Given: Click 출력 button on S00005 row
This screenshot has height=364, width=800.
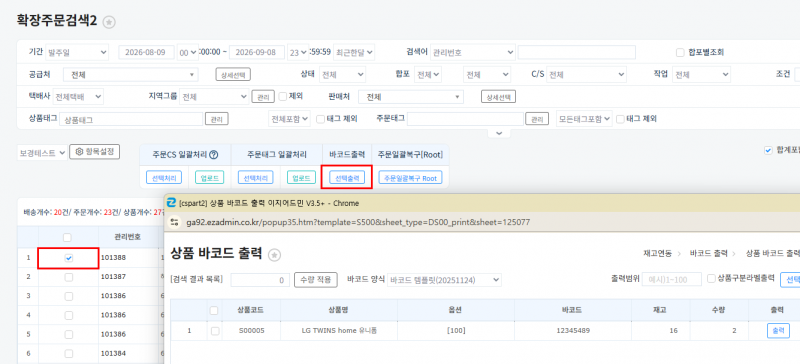Looking at the screenshot, I should point(778,331).
